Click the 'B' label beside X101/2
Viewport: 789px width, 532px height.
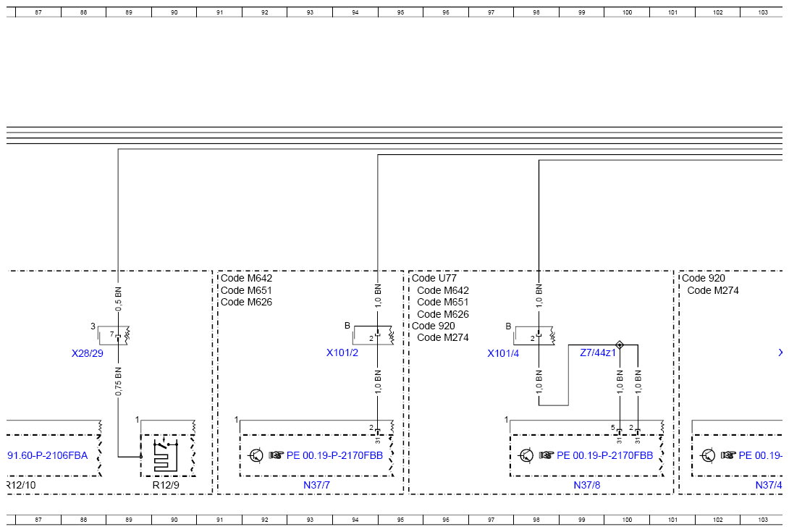point(347,326)
